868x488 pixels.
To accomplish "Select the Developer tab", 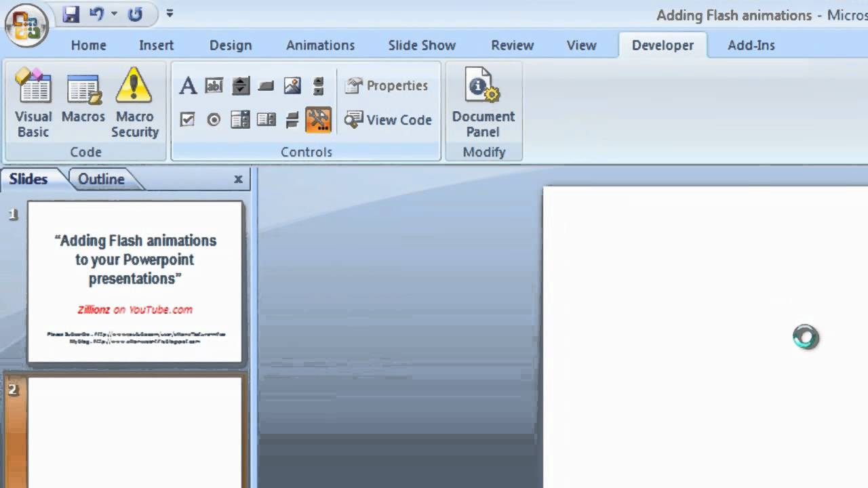I will tap(663, 45).
